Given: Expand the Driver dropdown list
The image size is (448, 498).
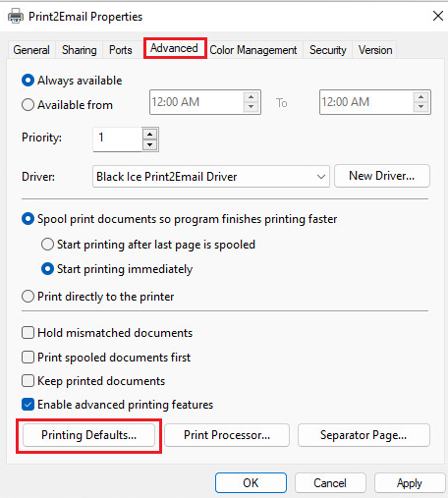Looking at the screenshot, I should pos(321,177).
